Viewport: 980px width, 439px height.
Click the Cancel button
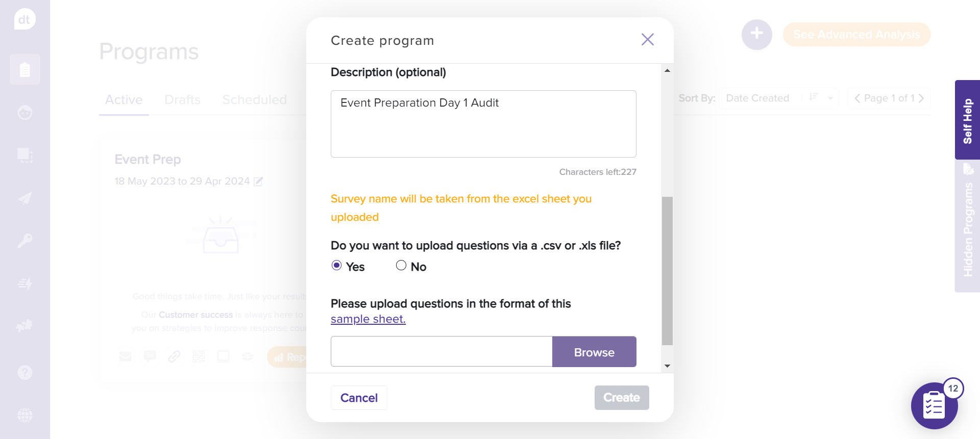coord(359,398)
